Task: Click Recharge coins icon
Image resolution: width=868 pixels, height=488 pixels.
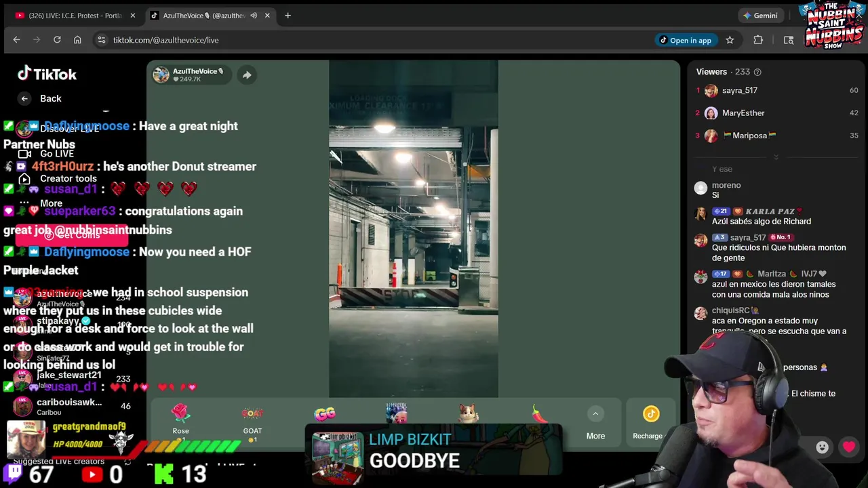Action: point(651,413)
